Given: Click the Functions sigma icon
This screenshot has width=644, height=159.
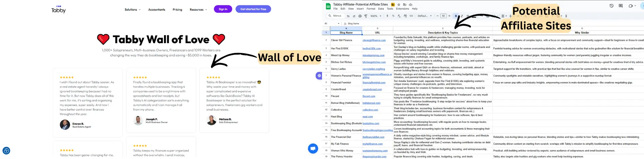Looking at the screenshot, I should 566,16.
